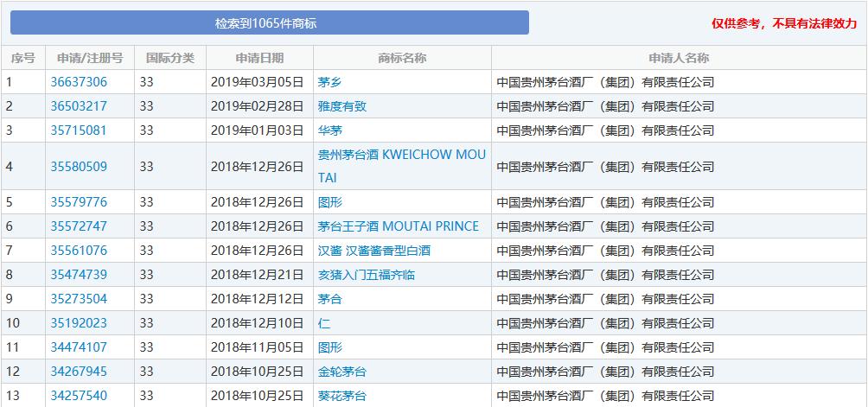868x407 pixels.
Task: Click the 申请日期 column header
Action: click(259, 58)
